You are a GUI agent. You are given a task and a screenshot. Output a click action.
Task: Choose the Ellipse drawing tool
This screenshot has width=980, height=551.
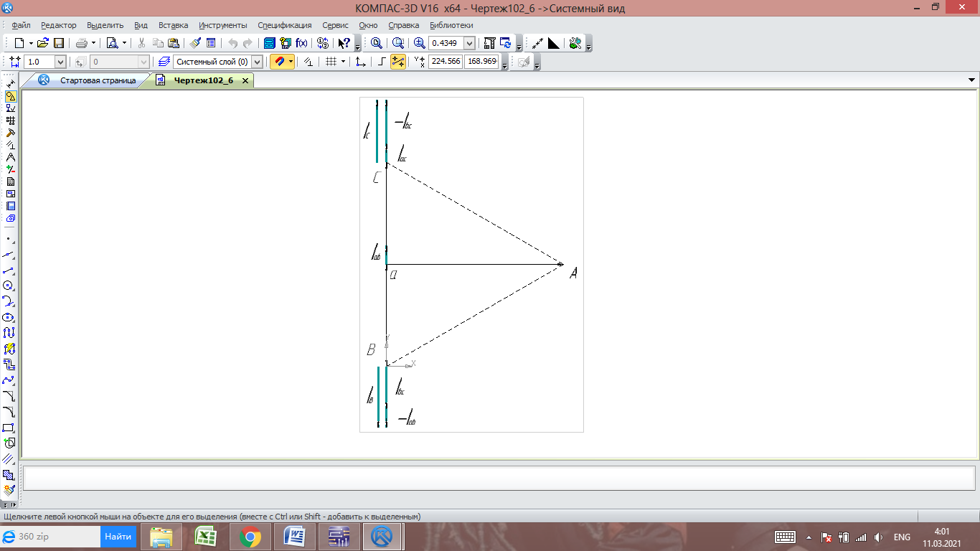[x=9, y=317]
